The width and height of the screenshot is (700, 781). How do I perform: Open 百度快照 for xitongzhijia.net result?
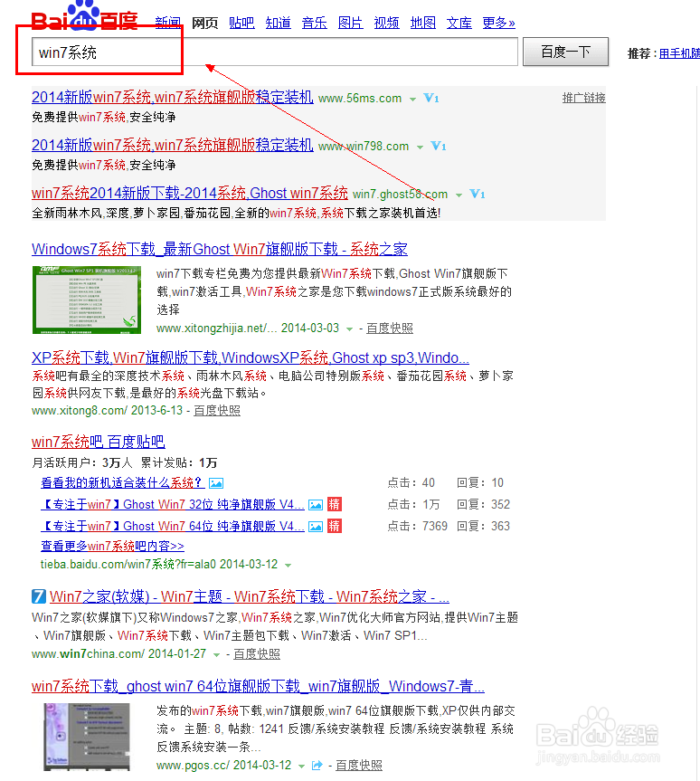[390, 329]
